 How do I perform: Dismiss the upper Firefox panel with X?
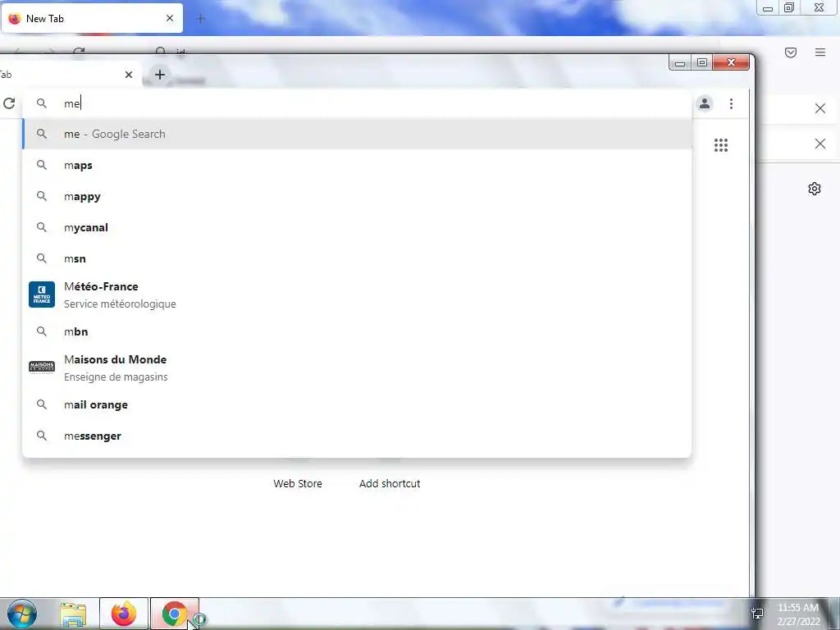819,109
